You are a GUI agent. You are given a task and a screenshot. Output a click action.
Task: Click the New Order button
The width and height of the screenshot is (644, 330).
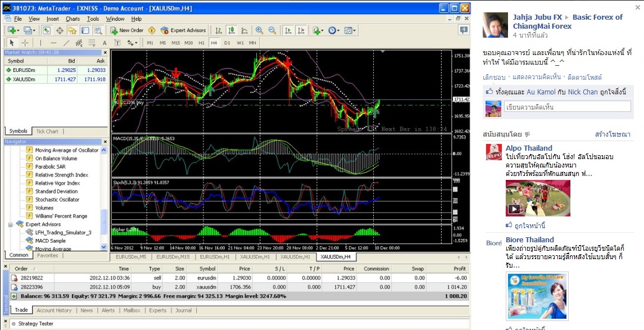[127, 30]
